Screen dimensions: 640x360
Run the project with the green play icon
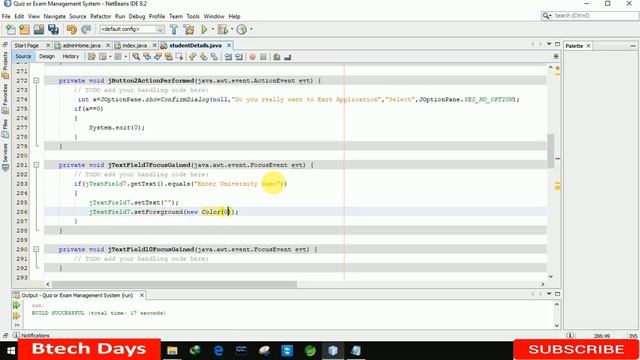(x=204, y=29)
